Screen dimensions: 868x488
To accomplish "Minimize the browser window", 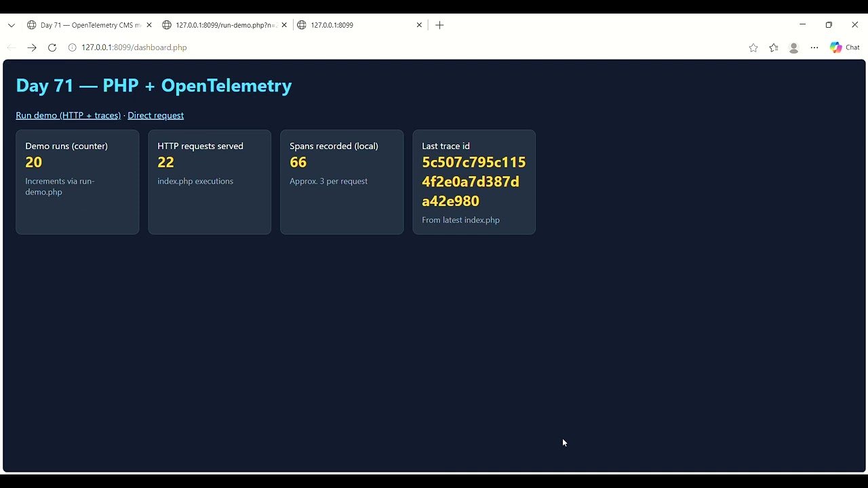I will tap(803, 24).
